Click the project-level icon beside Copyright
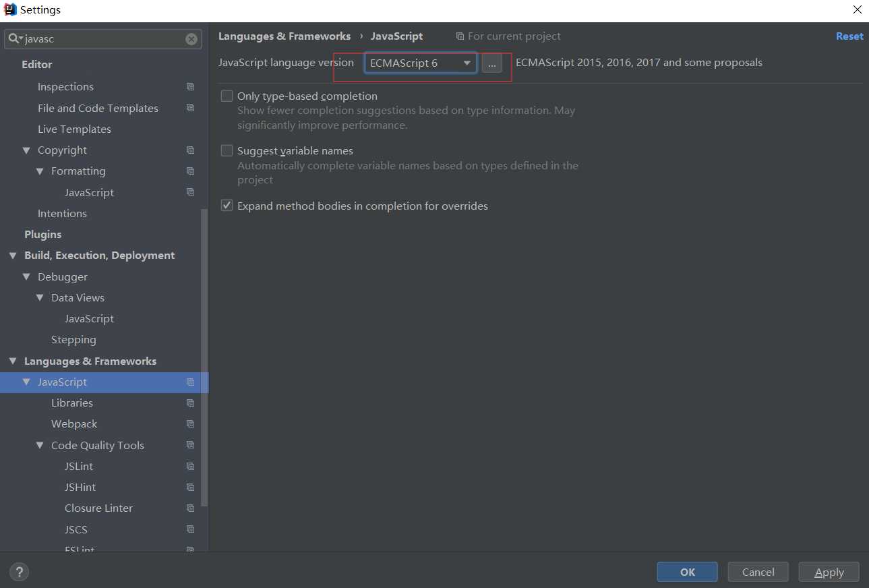This screenshot has width=869, height=588. (190, 150)
